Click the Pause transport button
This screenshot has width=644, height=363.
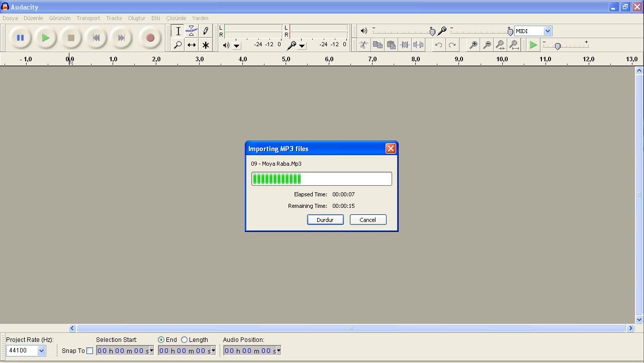coord(20,38)
